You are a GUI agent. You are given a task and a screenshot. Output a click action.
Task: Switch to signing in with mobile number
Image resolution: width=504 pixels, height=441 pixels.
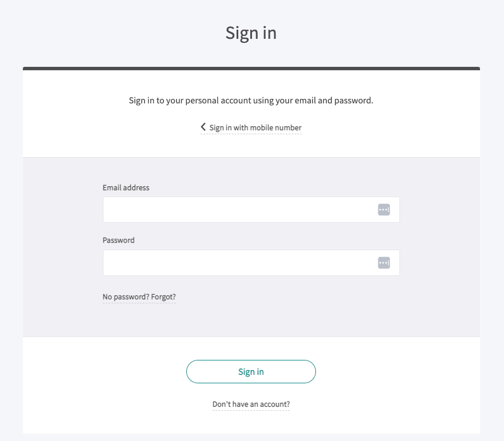[255, 127]
